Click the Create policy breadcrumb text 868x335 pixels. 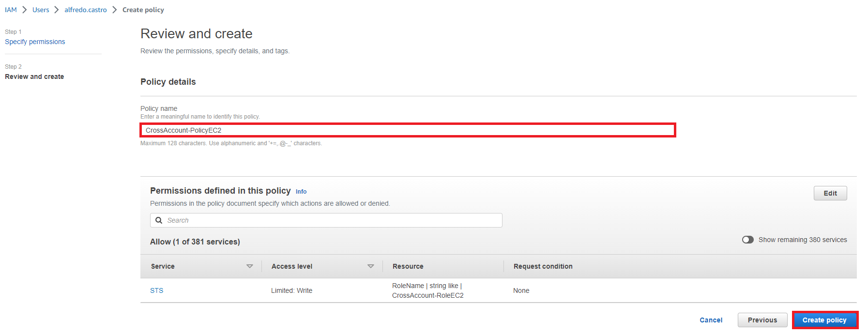pyautogui.click(x=143, y=10)
